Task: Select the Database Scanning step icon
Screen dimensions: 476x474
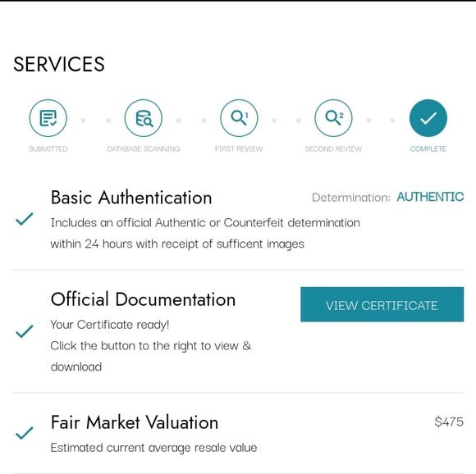Action: click(144, 118)
